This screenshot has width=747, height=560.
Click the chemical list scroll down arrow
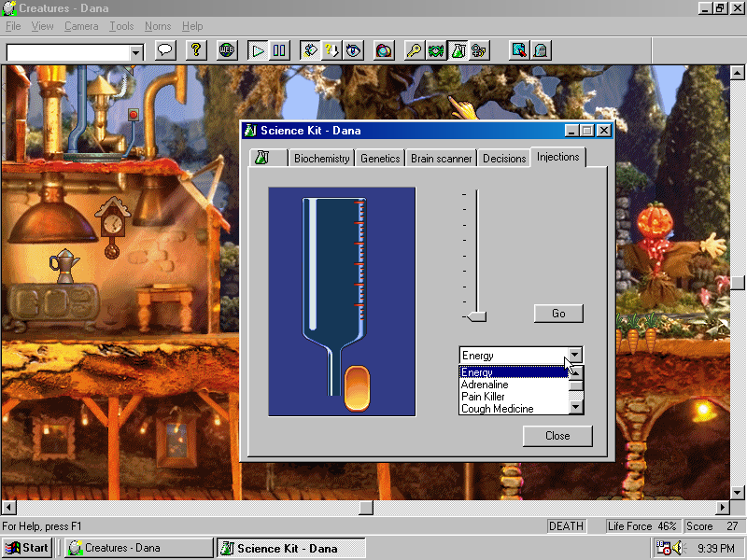(x=576, y=407)
